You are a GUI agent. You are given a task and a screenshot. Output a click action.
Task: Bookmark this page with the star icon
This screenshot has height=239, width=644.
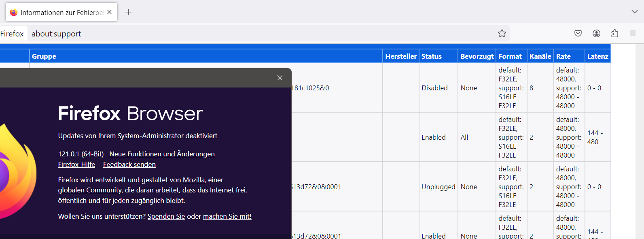(x=502, y=33)
